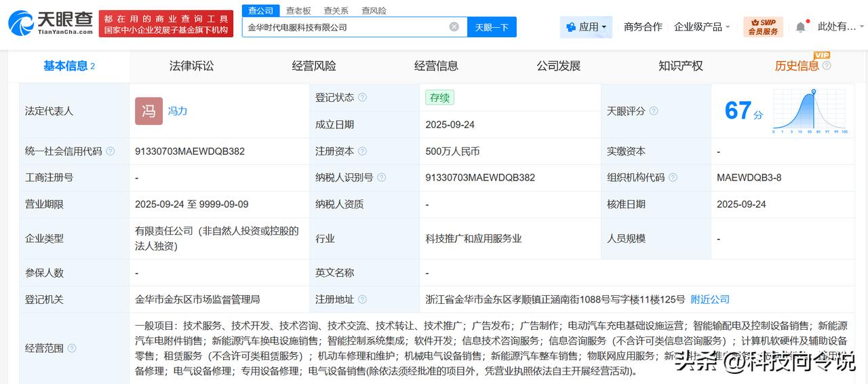Open the 经营信息 tab
This screenshot has height=384, width=868.
click(x=436, y=66)
